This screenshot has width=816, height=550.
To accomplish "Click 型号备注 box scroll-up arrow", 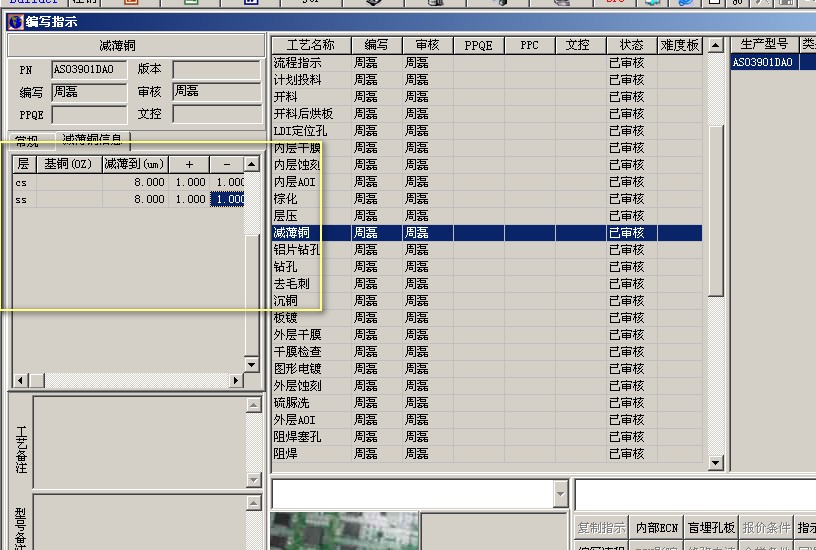I will click(x=253, y=503).
